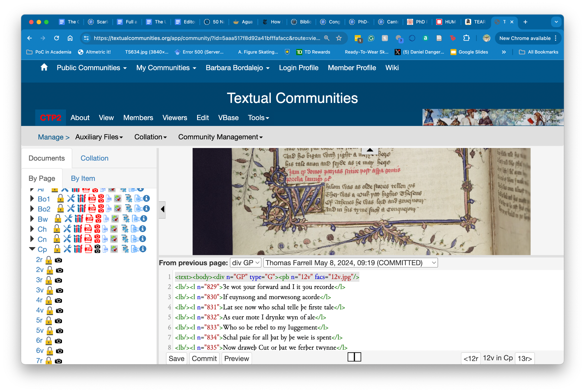Open the Wiki link
Image resolution: width=585 pixels, height=392 pixels.
click(392, 68)
